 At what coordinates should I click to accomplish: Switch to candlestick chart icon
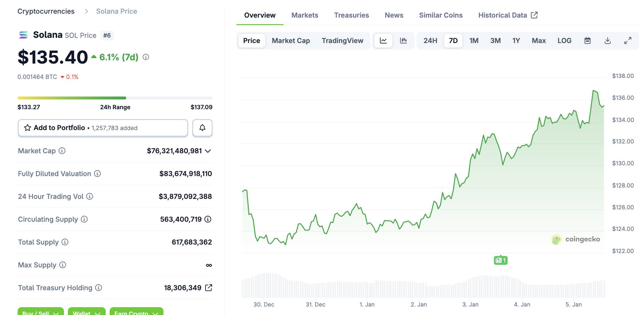point(404,41)
